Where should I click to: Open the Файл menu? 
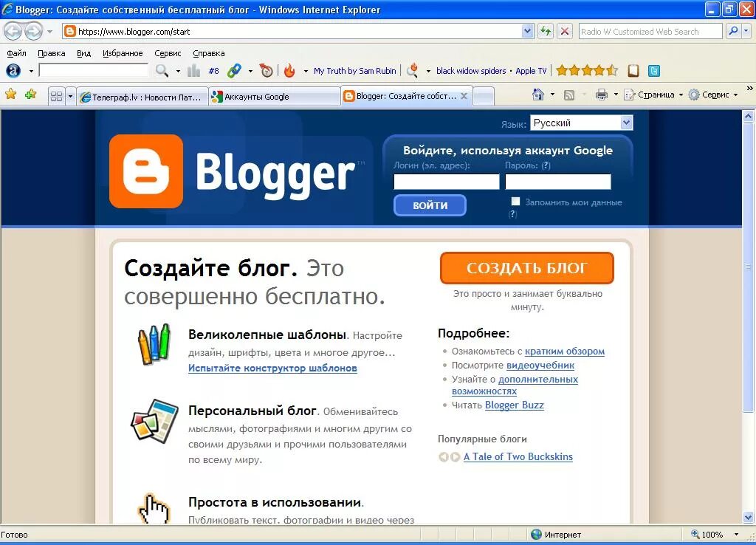pyautogui.click(x=16, y=53)
